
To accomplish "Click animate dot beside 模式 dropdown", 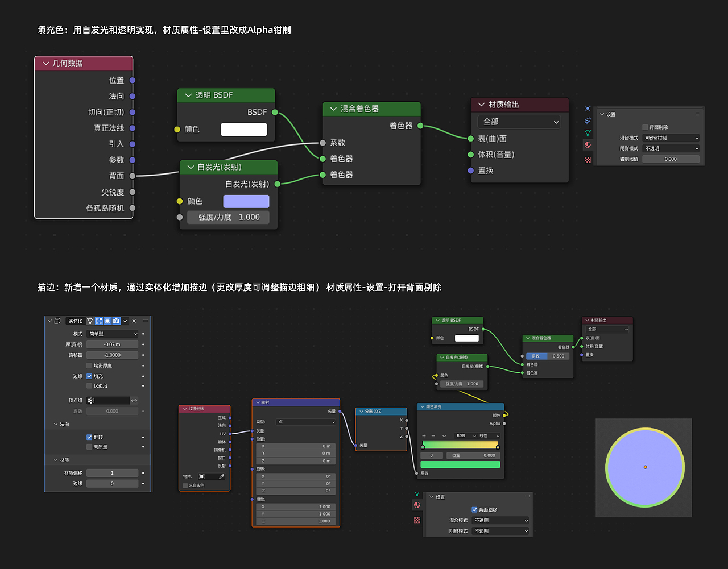I will pyautogui.click(x=143, y=334).
